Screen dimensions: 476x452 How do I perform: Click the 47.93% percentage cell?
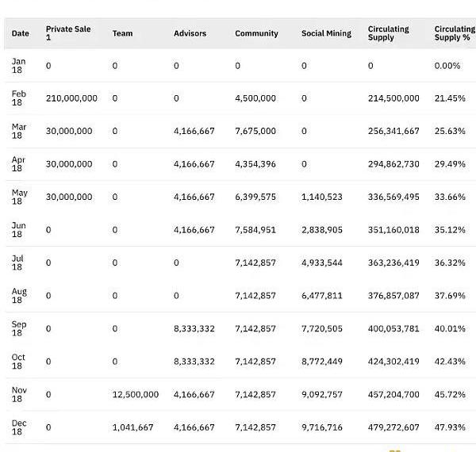450,427
